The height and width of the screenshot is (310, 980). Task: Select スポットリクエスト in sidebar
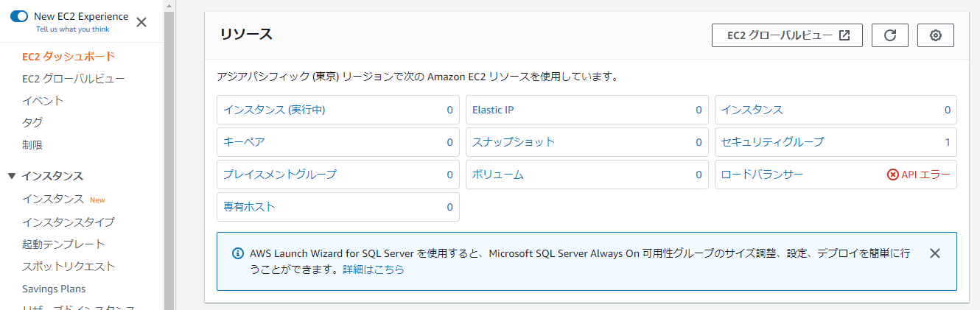click(x=69, y=266)
